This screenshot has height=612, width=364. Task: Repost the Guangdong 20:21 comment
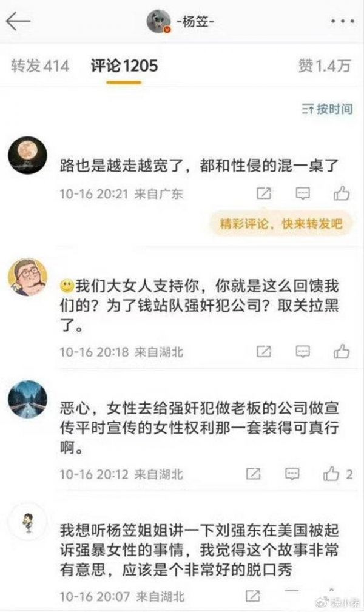pyautogui.click(x=264, y=193)
